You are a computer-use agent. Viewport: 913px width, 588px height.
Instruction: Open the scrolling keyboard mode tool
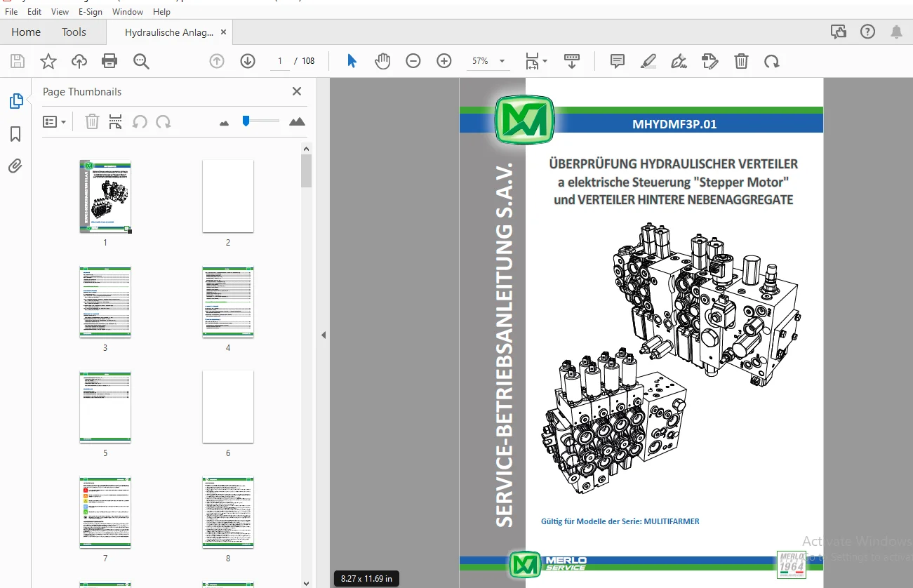click(x=572, y=61)
